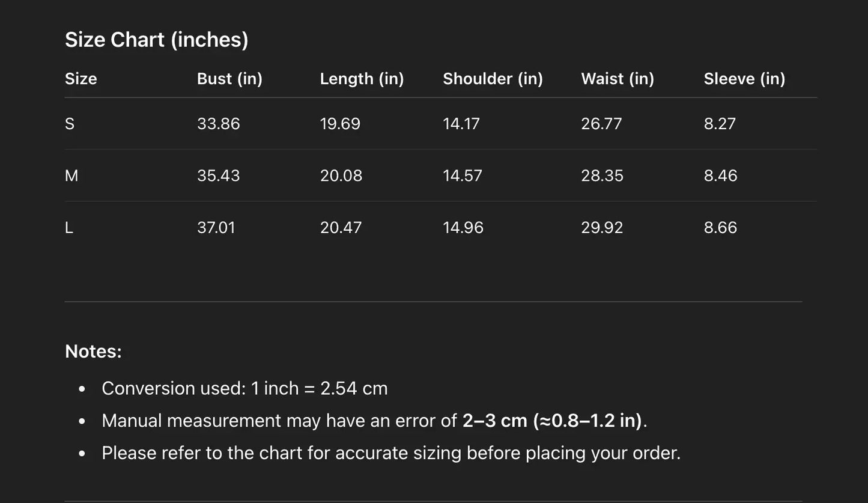Select the "Waist (in)" column header
The width and height of the screenshot is (868, 503).
point(617,79)
